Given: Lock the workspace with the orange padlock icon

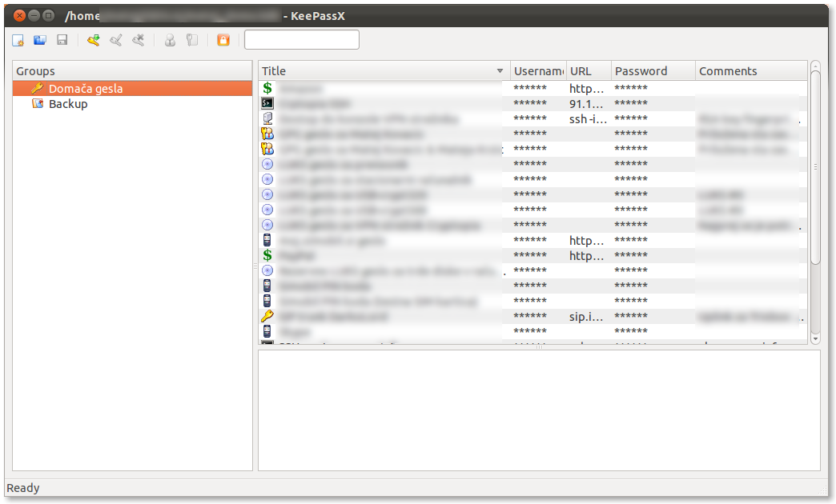Looking at the screenshot, I should pos(223,41).
